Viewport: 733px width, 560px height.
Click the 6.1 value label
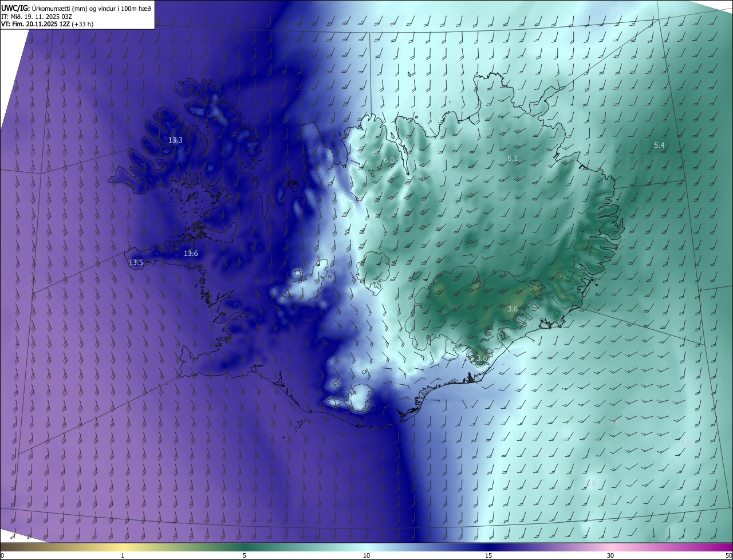[513, 158]
